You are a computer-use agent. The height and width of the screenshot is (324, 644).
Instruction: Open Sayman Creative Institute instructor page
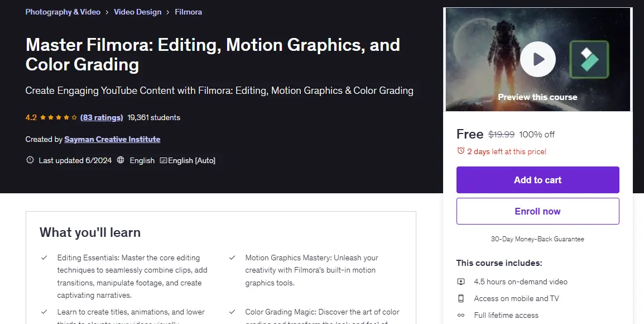(x=112, y=140)
